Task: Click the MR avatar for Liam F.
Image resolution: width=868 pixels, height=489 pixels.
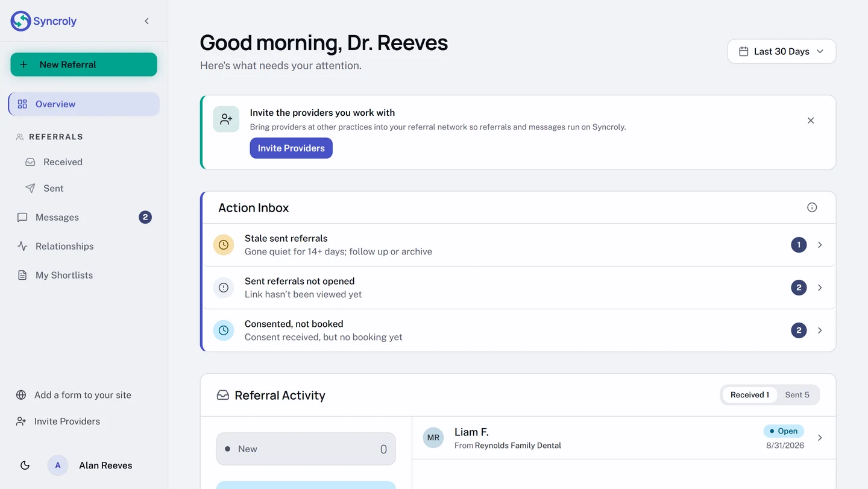Action: [x=433, y=438]
